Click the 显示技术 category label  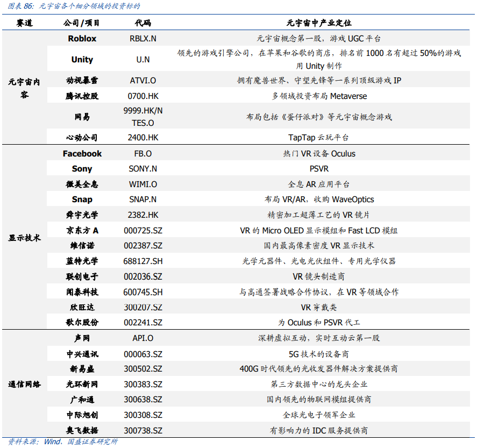[x=24, y=238]
